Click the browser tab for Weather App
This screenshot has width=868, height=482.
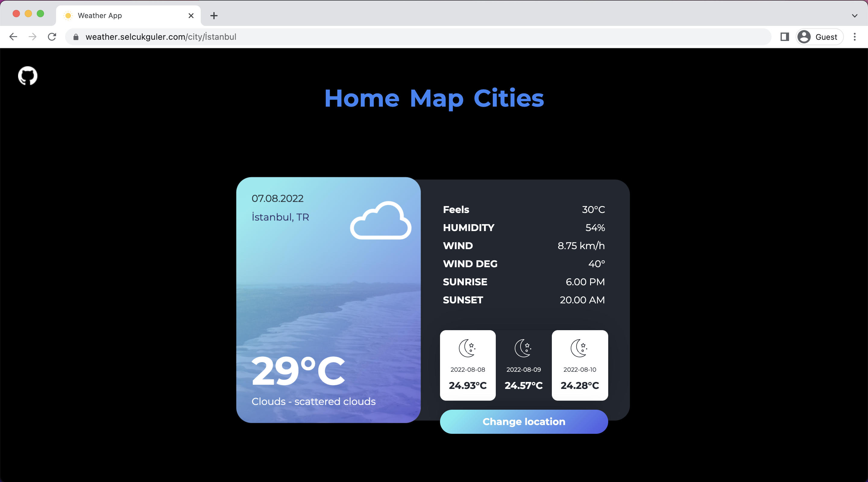pos(127,15)
